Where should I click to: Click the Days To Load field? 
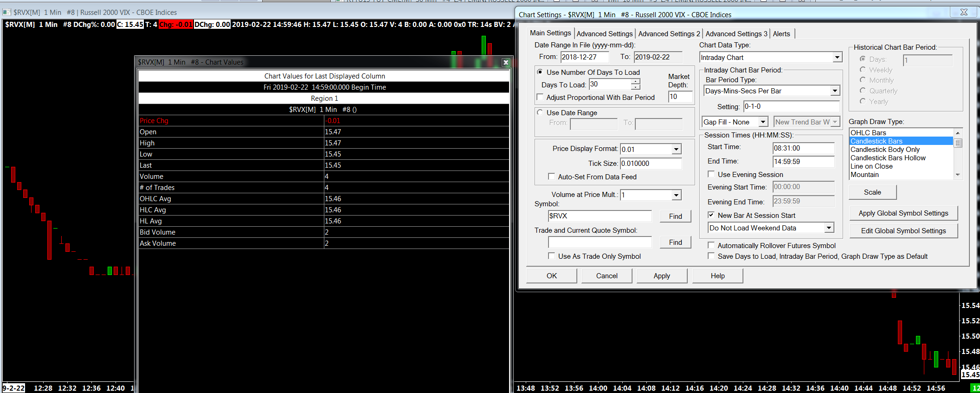pos(610,84)
